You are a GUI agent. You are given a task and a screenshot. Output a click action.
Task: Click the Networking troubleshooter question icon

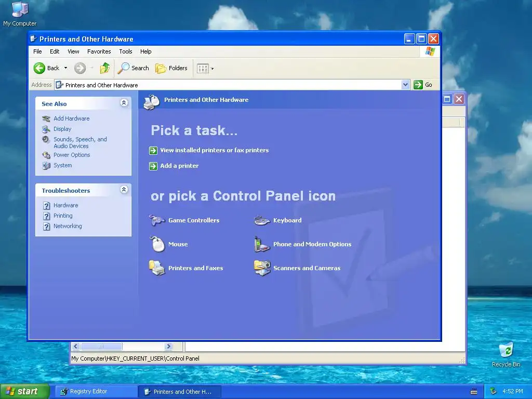coord(47,227)
